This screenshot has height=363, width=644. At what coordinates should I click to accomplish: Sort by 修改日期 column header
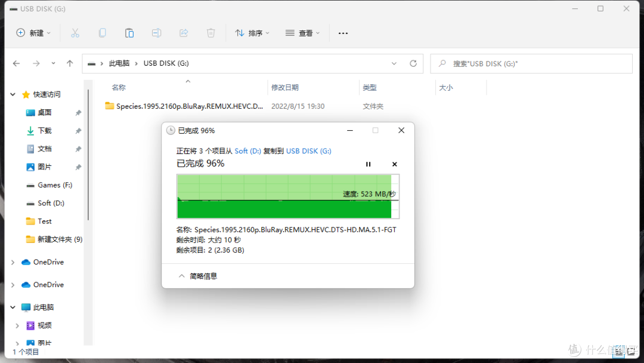coord(284,88)
